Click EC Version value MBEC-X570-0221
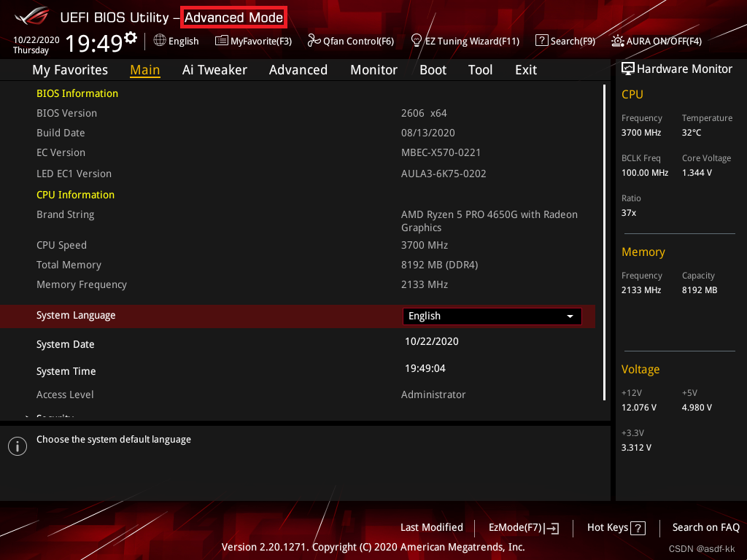The height and width of the screenshot is (560, 747). click(441, 153)
